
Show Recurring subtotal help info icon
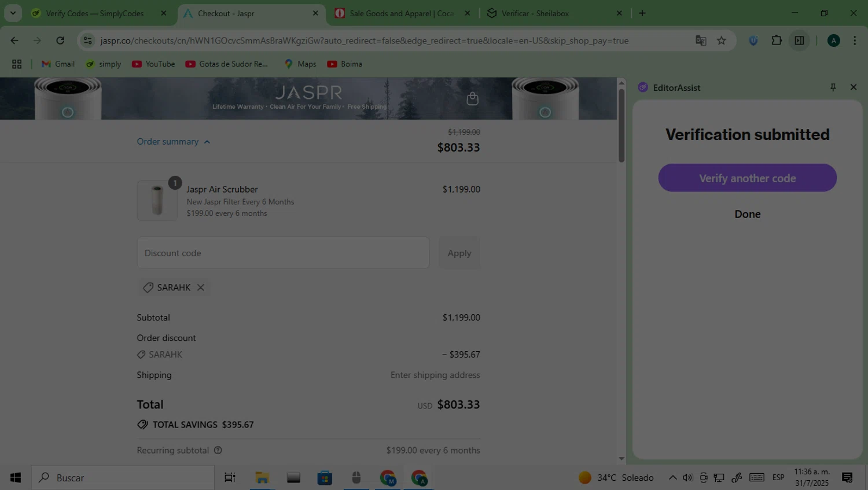tap(218, 450)
